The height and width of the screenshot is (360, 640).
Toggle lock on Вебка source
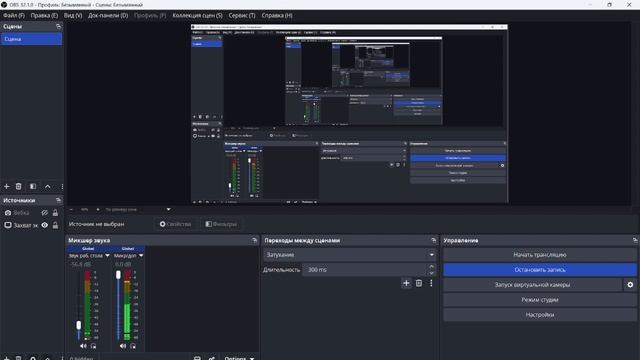[55, 213]
